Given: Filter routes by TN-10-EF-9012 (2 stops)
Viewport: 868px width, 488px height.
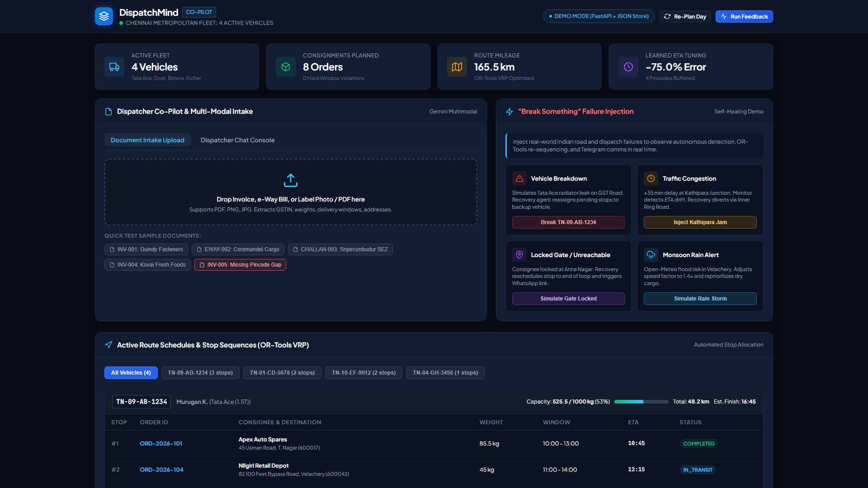Looking at the screenshot, I should (x=363, y=373).
